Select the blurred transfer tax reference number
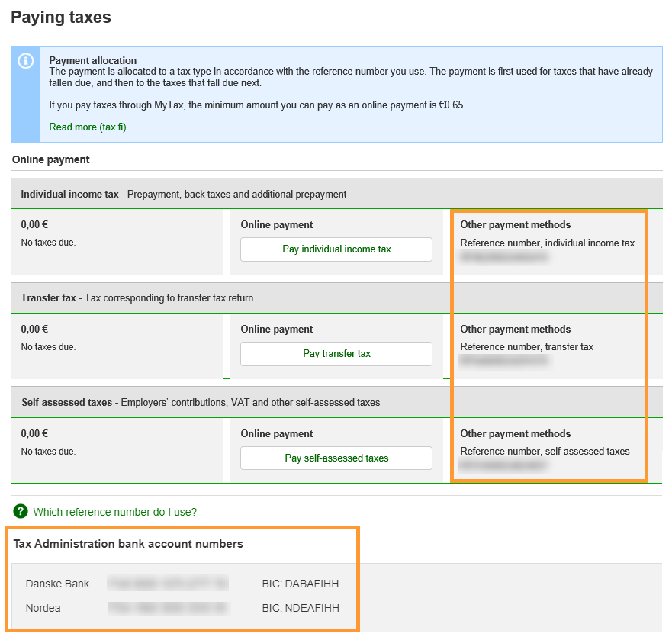 tap(503, 362)
